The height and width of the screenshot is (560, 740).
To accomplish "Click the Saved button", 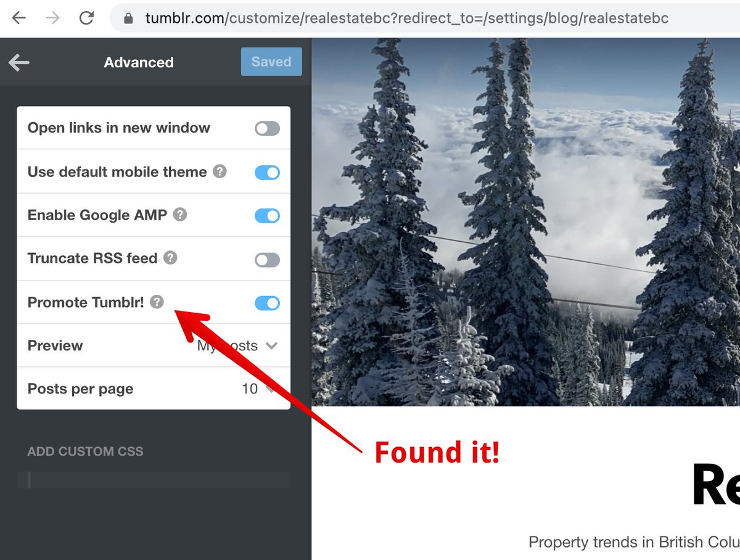I will pos(271,62).
